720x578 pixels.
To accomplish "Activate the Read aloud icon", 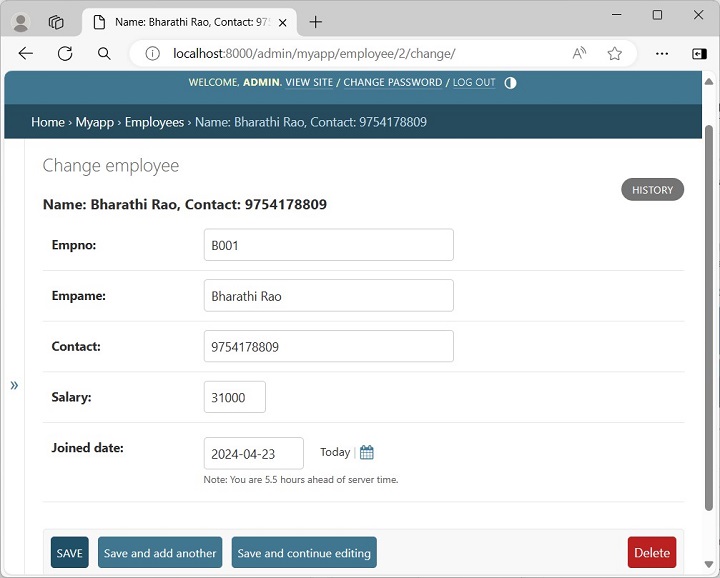I will point(579,54).
